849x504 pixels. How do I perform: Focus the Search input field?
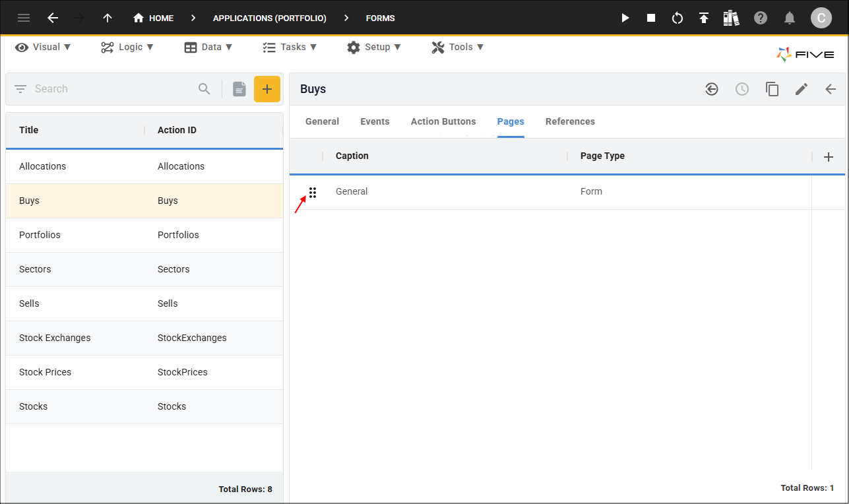tap(112, 89)
